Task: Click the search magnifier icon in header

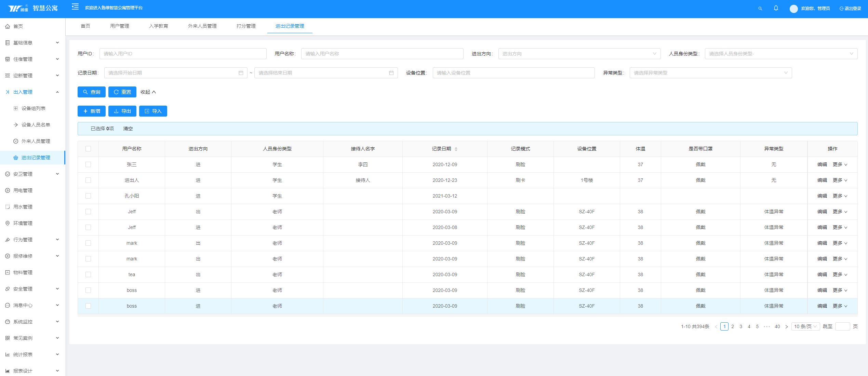Action: click(760, 9)
